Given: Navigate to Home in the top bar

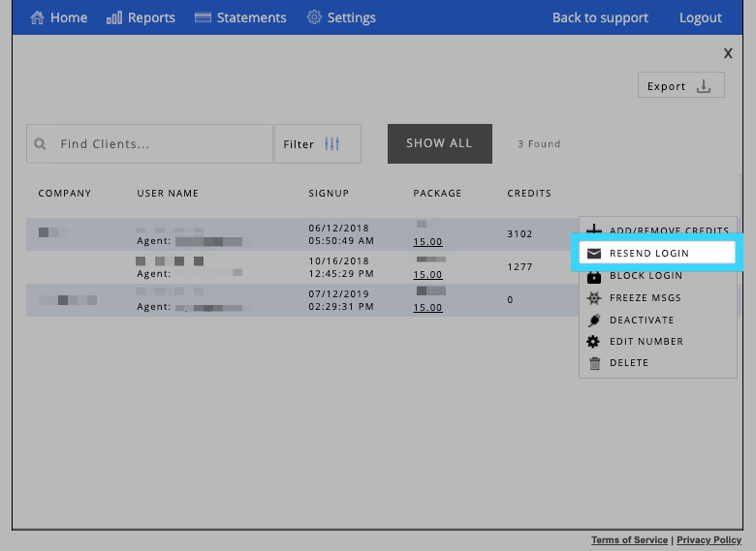Looking at the screenshot, I should tap(58, 17).
